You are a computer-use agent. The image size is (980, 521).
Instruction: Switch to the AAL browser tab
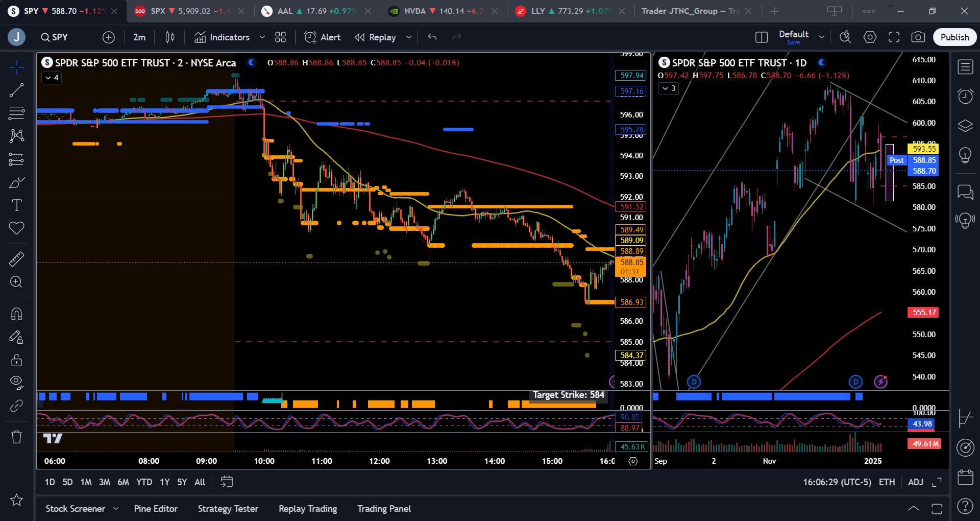(x=316, y=11)
